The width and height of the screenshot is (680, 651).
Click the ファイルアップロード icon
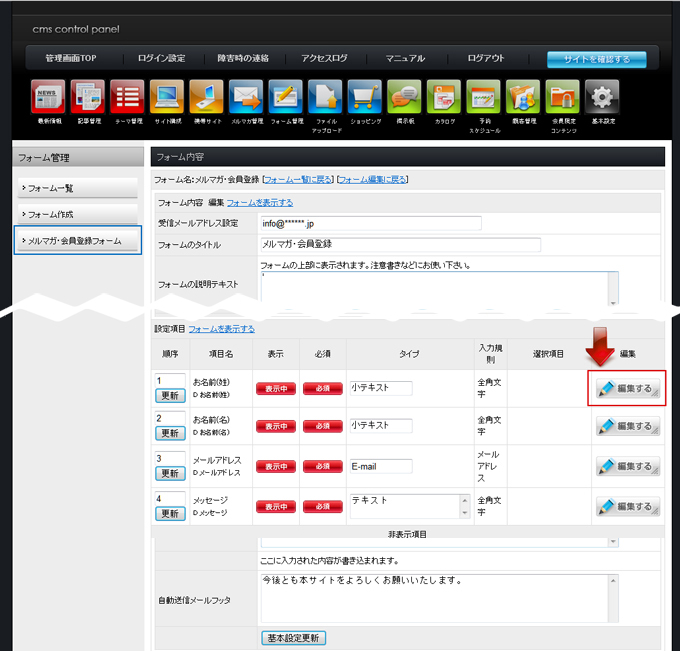(x=326, y=98)
